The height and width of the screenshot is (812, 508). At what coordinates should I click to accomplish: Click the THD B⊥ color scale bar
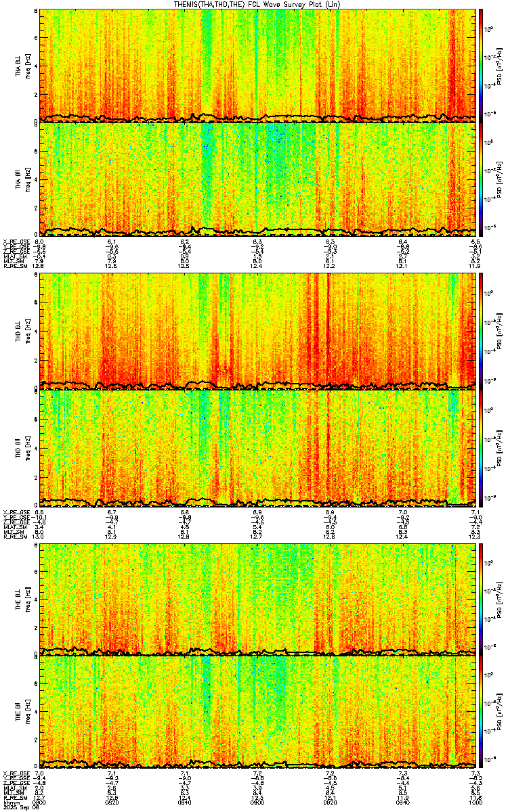pyautogui.click(x=481, y=331)
